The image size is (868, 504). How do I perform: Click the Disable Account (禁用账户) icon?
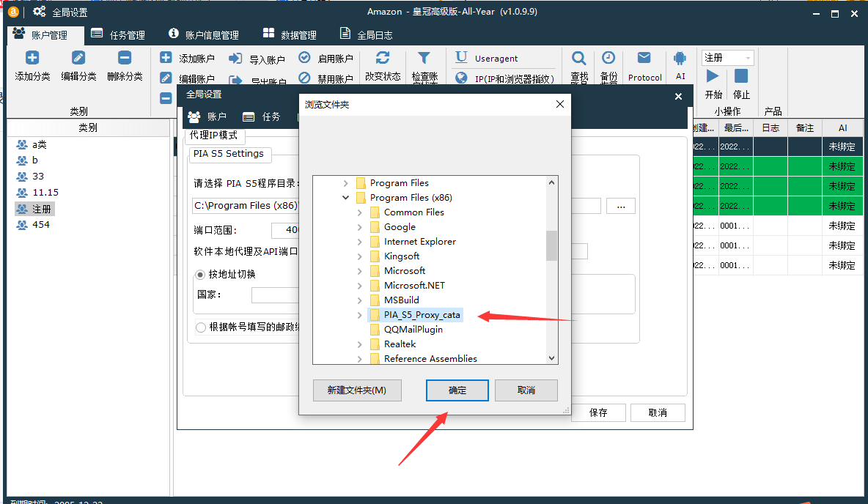[x=304, y=78]
